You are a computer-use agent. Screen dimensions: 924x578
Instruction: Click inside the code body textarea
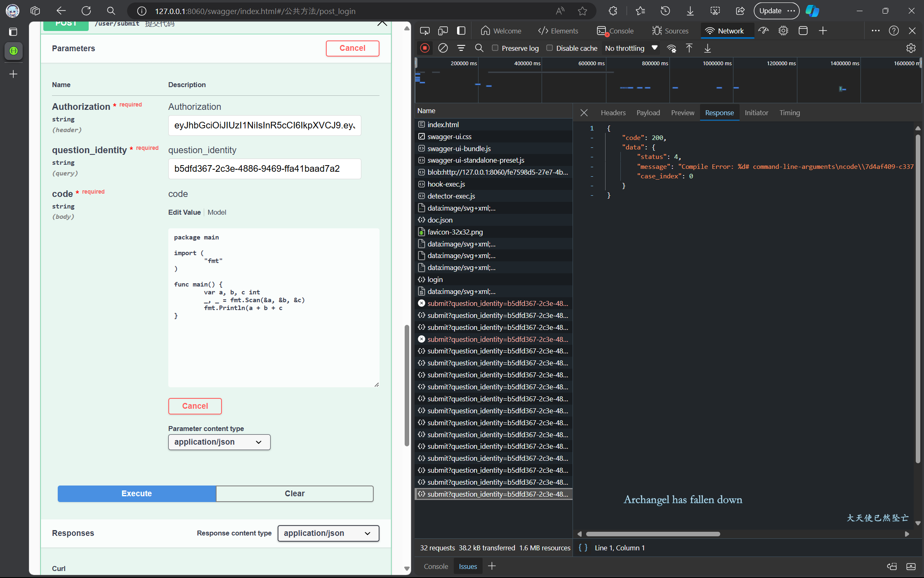click(x=273, y=308)
